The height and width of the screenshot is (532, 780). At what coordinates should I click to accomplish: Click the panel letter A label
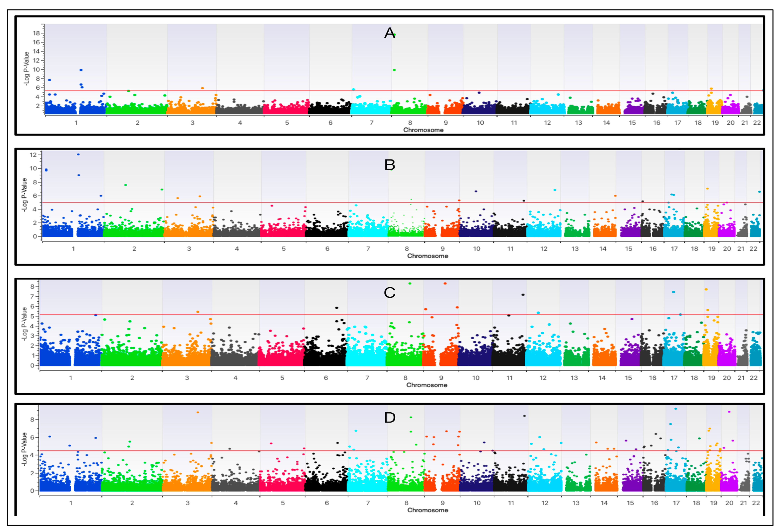[390, 33]
